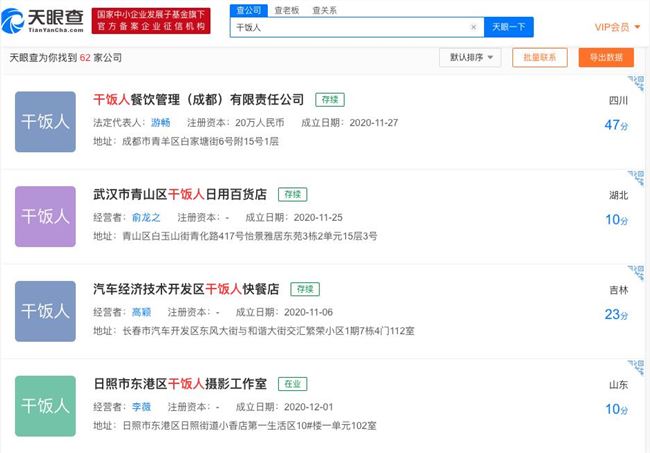Open the 默认排序 sort dropdown
The width and height of the screenshot is (650, 453).
point(471,57)
